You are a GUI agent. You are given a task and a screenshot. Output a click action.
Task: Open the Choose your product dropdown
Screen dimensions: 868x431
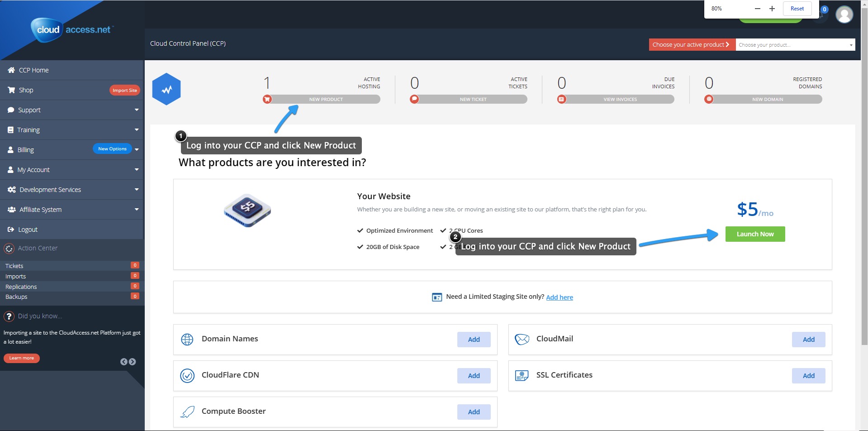[795, 45]
